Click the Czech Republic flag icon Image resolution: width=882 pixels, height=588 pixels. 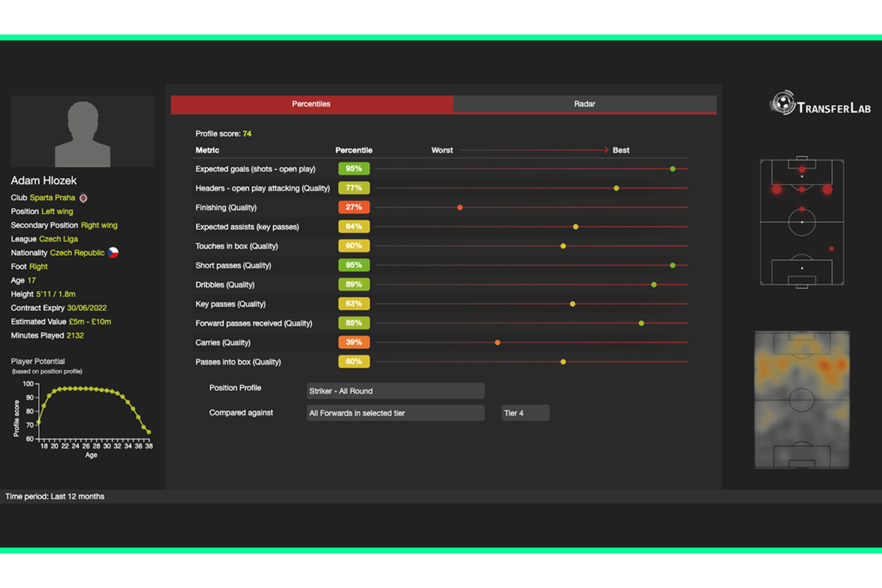tap(113, 253)
